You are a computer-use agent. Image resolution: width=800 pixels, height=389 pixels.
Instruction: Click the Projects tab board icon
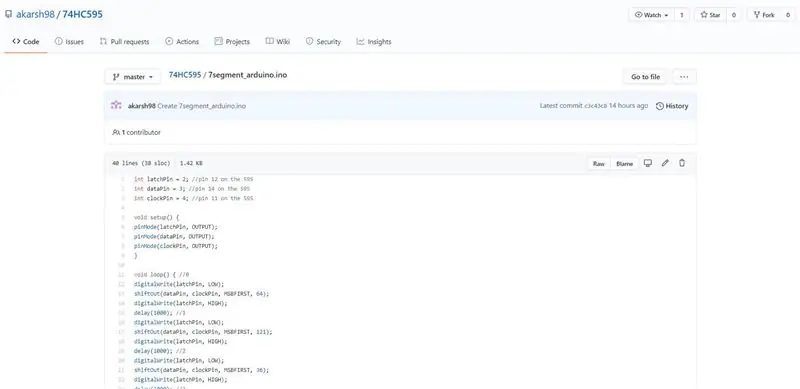[218, 41]
